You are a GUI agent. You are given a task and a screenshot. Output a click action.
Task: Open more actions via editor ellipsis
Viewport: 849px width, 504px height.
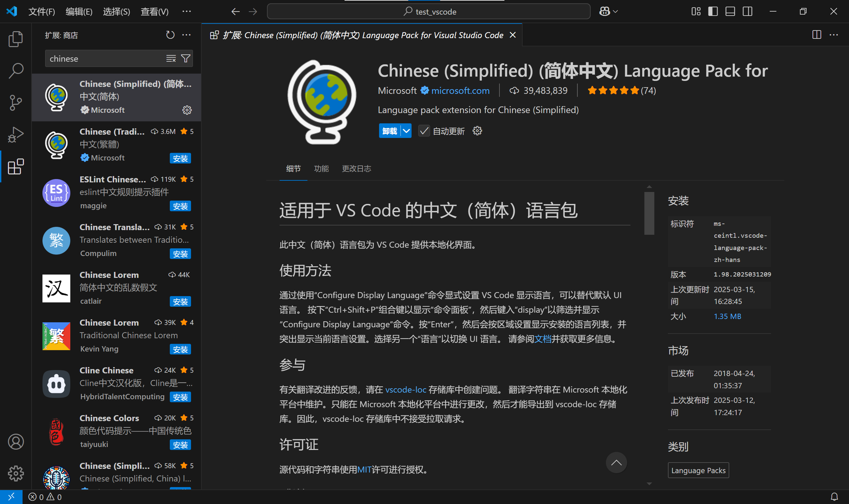point(835,34)
